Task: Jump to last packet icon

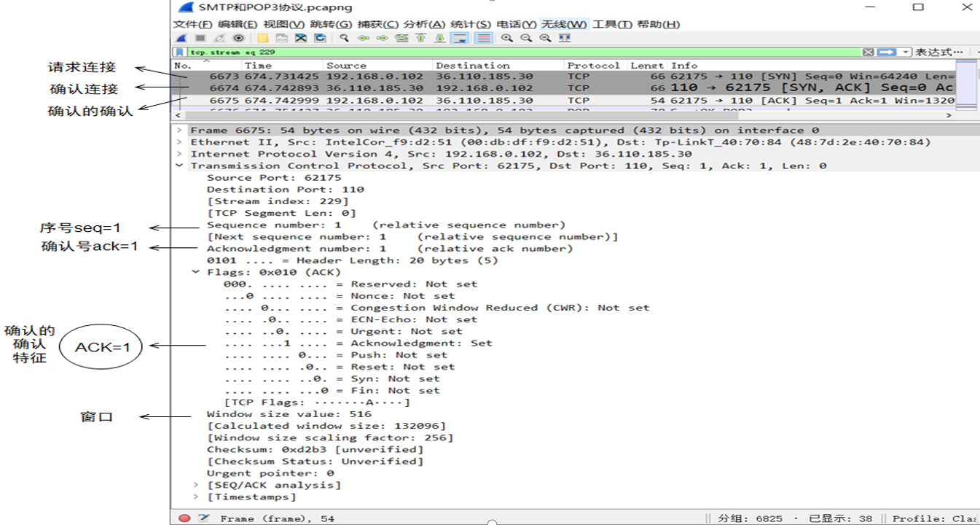Action: (439, 38)
